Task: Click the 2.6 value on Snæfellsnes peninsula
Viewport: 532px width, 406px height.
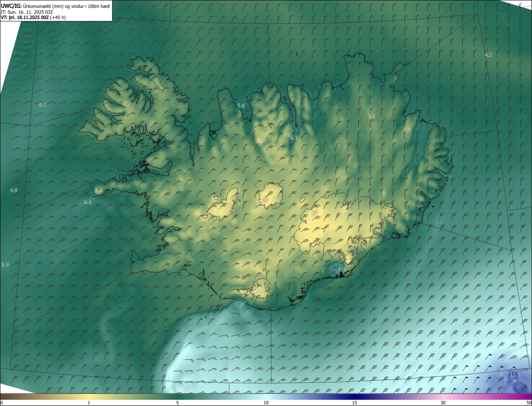Action: coord(99,191)
